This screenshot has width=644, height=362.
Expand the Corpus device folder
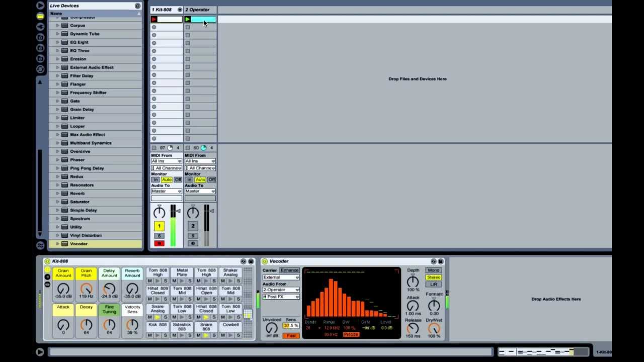coord(58,25)
